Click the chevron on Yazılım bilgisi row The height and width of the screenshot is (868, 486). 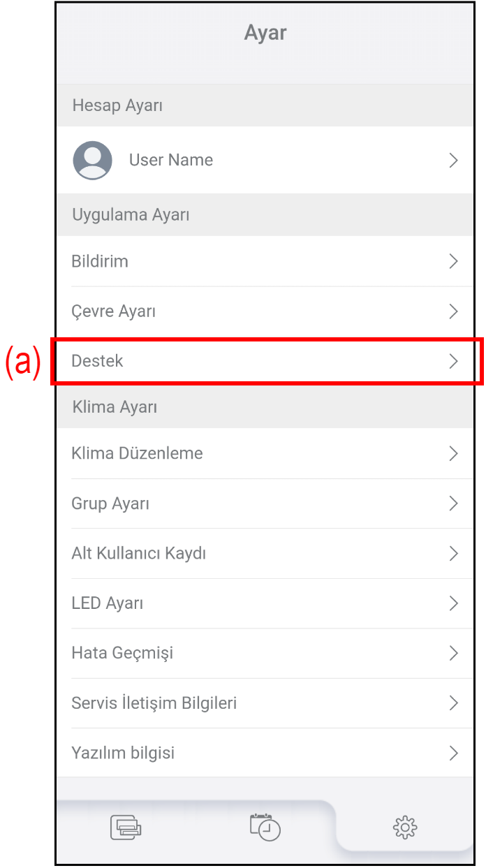453,753
